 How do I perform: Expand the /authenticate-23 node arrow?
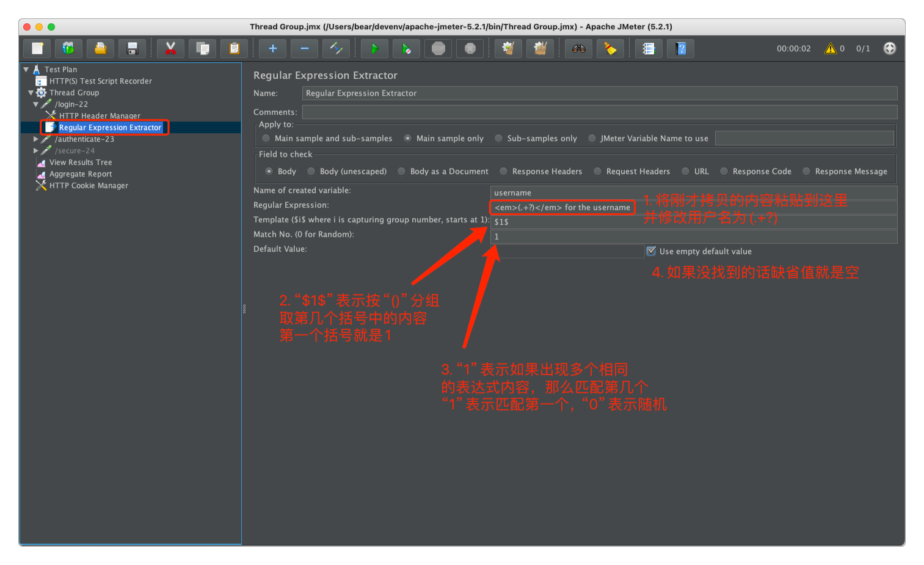(36, 139)
